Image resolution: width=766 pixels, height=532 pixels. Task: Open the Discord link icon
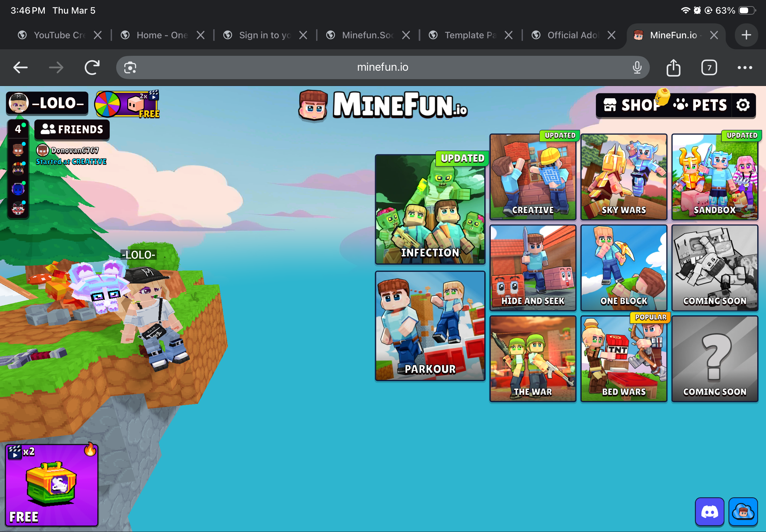709,512
